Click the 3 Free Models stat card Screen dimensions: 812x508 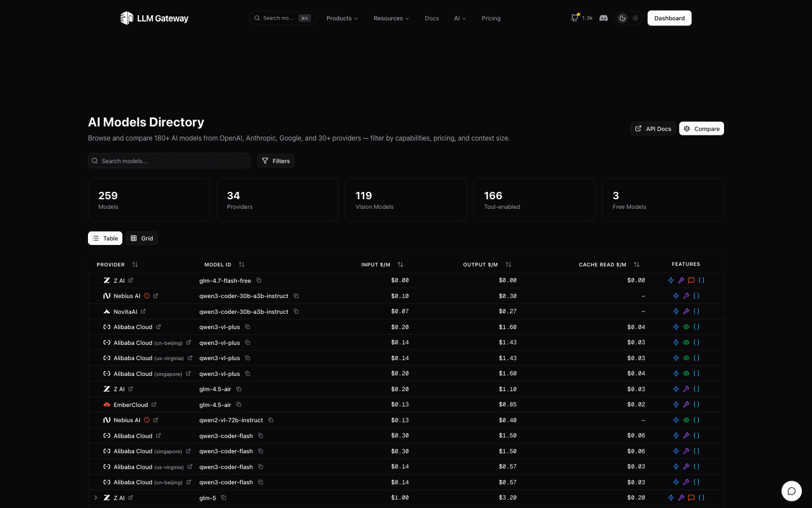tap(663, 200)
